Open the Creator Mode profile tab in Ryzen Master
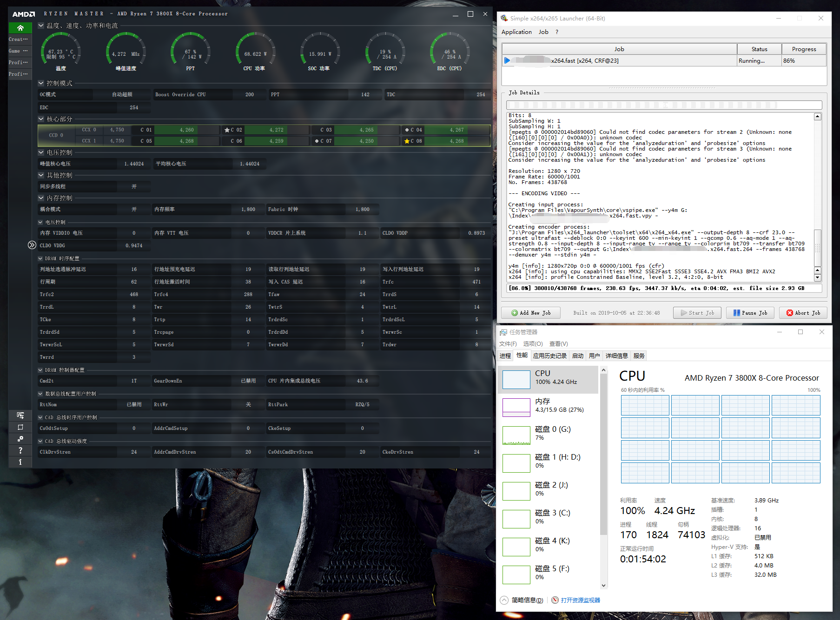The height and width of the screenshot is (620, 840). pyautogui.click(x=20, y=40)
